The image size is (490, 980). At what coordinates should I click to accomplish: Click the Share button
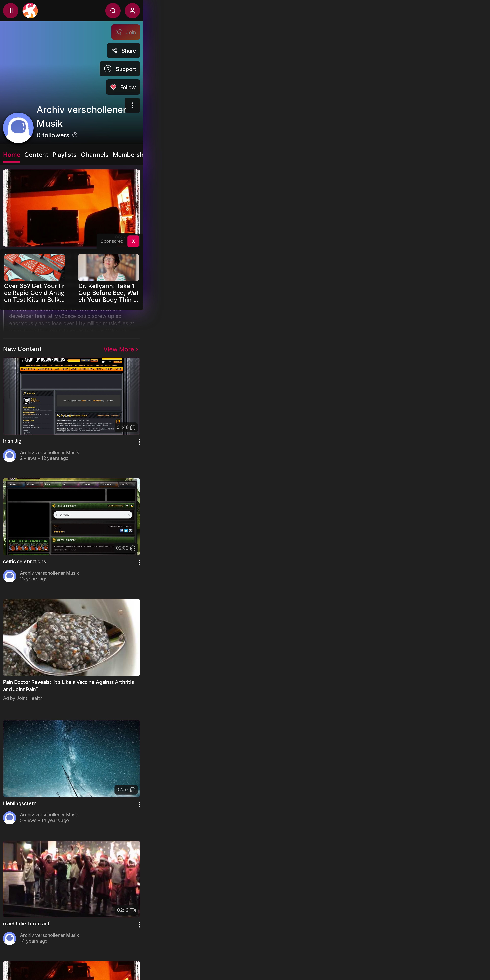pos(124,51)
